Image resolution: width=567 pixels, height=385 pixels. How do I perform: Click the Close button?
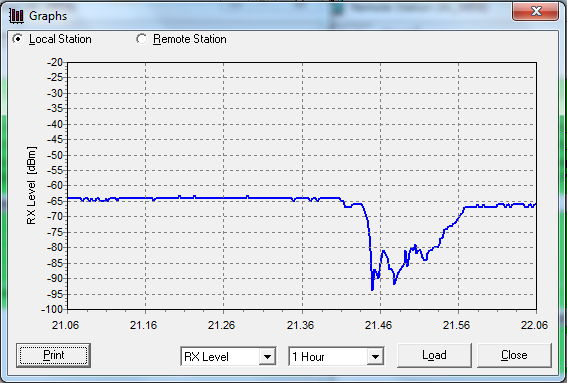pos(514,355)
